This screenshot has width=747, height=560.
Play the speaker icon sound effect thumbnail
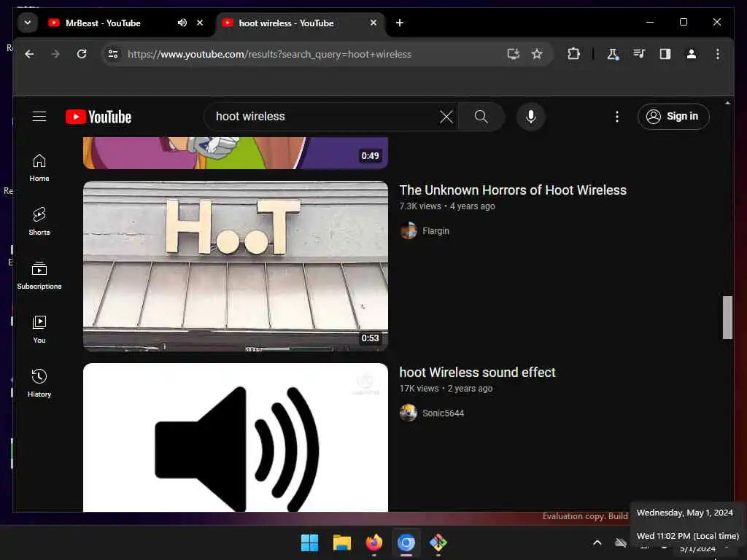236,437
